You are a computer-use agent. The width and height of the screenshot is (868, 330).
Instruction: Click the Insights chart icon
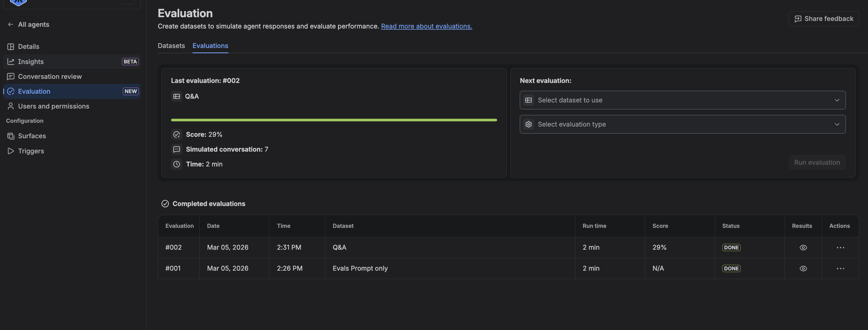11,62
